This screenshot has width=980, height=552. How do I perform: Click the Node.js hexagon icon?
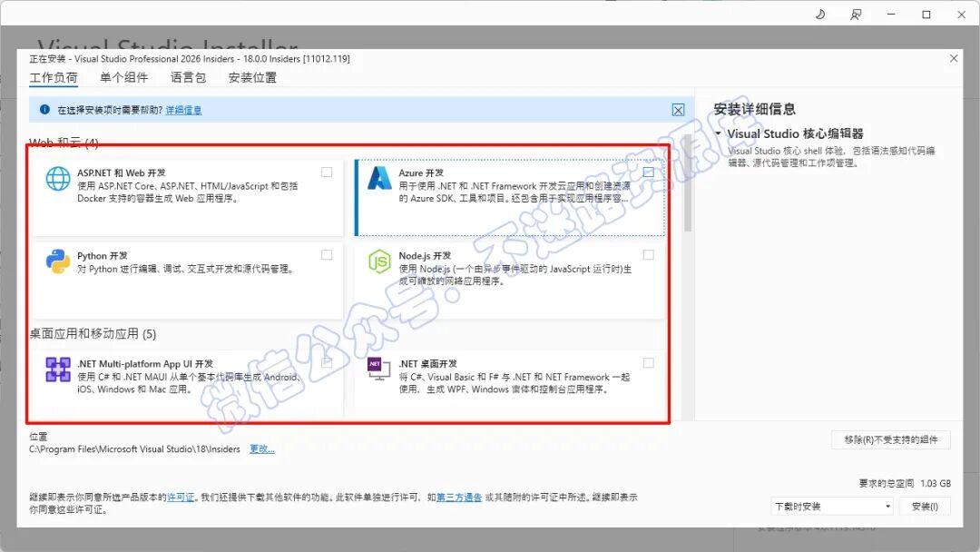pyautogui.click(x=379, y=262)
